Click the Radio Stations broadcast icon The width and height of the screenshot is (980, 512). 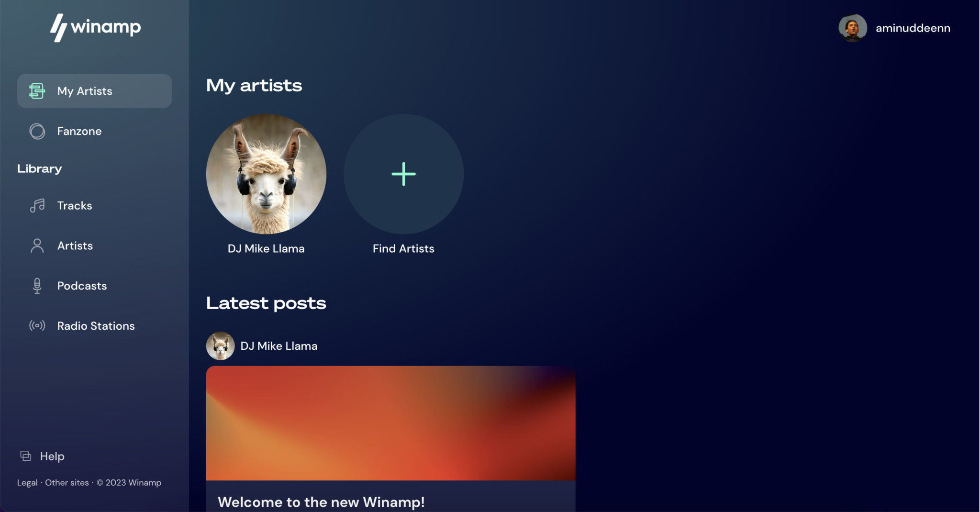point(37,326)
